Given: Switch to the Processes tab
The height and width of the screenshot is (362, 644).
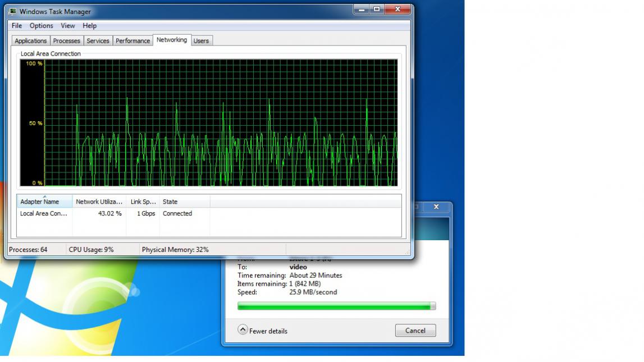Looking at the screenshot, I should click(x=67, y=40).
